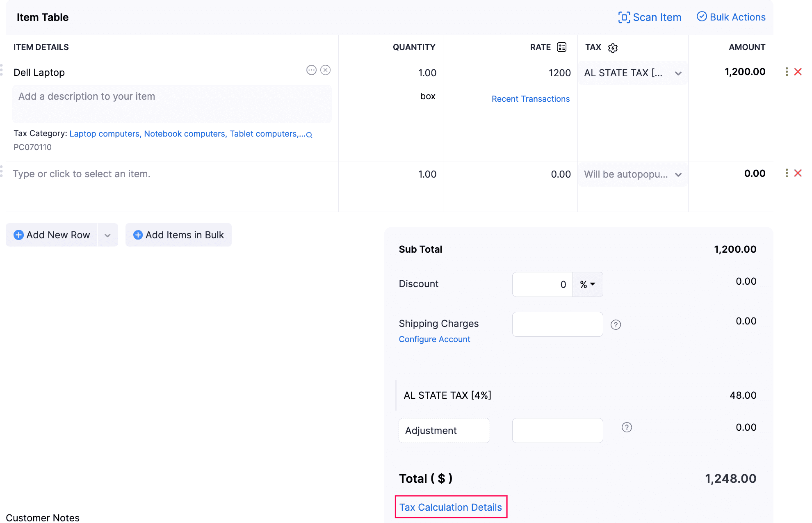The height and width of the screenshot is (523, 812).
Task: Expand the Add New Row chevron options
Action: 107,235
